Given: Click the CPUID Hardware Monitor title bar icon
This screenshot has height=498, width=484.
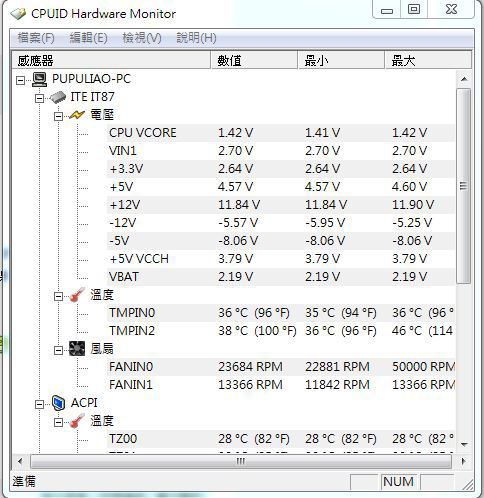Looking at the screenshot, I should (18, 14).
